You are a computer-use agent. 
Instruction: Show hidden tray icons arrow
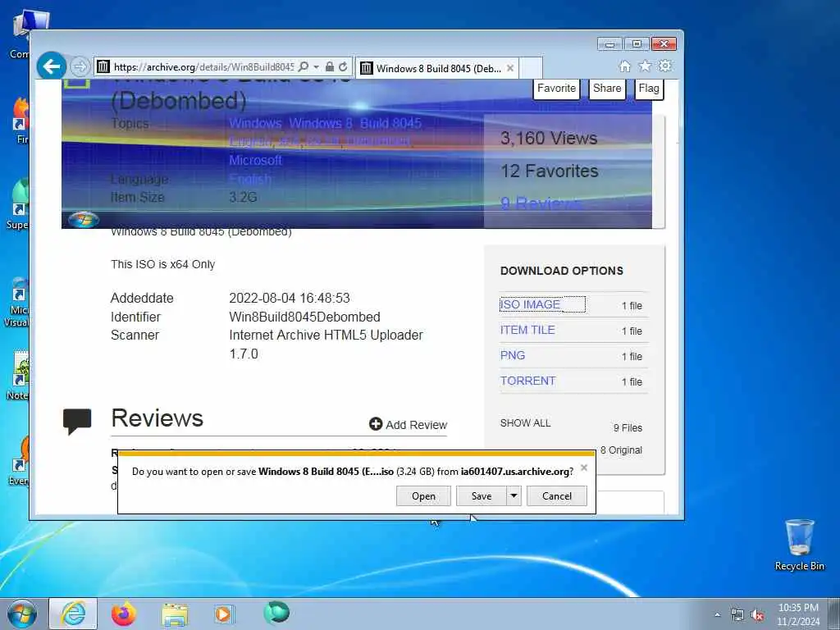pyautogui.click(x=717, y=615)
